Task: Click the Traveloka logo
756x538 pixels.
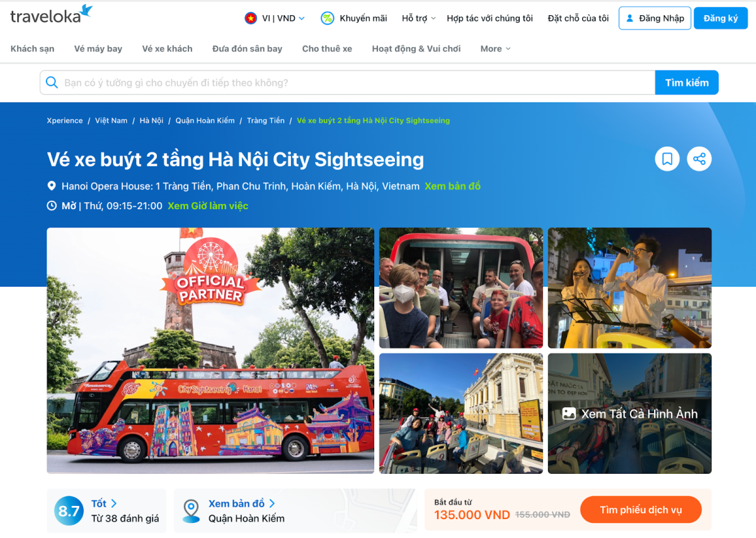Action: [51, 15]
